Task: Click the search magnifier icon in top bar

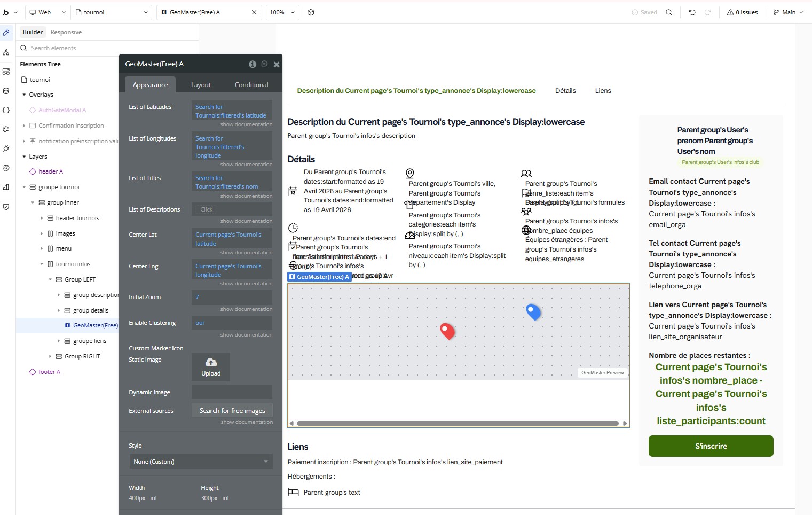Action: [669, 12]
